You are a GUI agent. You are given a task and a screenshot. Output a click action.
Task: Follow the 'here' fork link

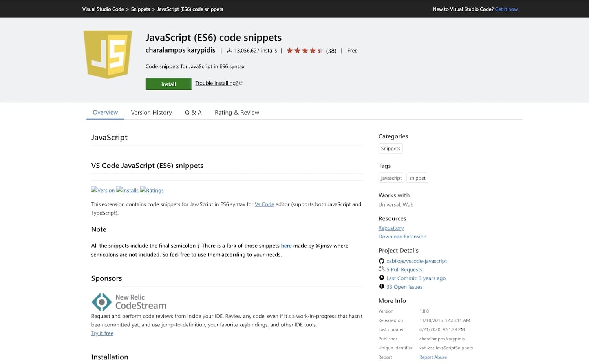pyautogui.click(x=286, y=246)
